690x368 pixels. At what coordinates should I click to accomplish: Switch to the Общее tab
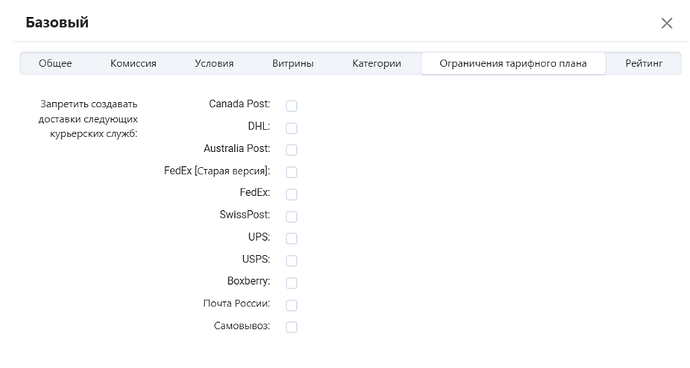pyautogui.click(x=55, y=63)
